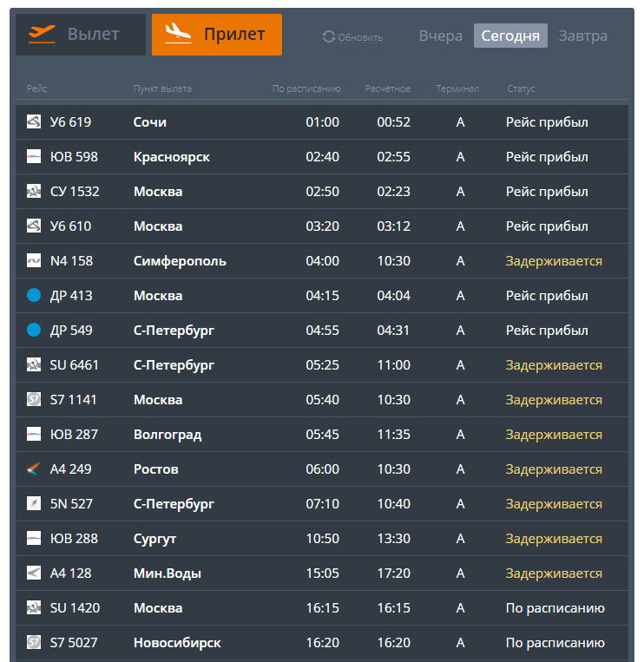644x662 pixels.
Task: Click the airline logo next to N4 158
Action: (x=34, y=261)
